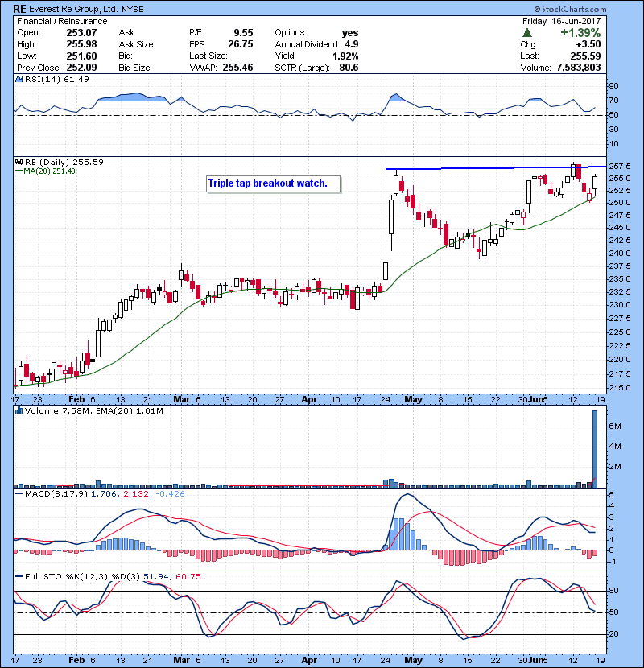Click the Chg value +3.50

pos(588,44)
